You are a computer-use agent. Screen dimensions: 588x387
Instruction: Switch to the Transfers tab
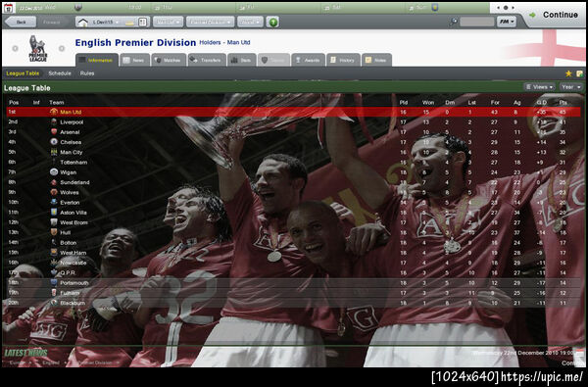pos(207,60)
